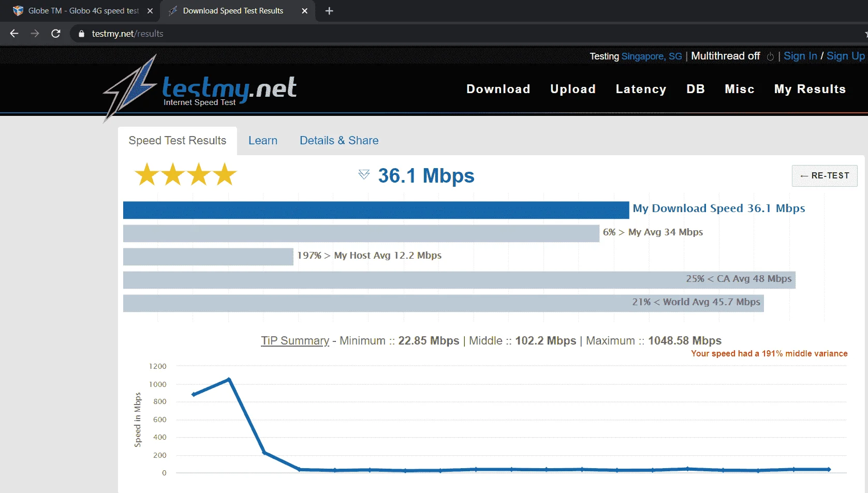Image resolution: width=868 pixels, height=493 pixels.
Task: Close the Download Speed Test Results tab
Action: click(x=305, y=11)
